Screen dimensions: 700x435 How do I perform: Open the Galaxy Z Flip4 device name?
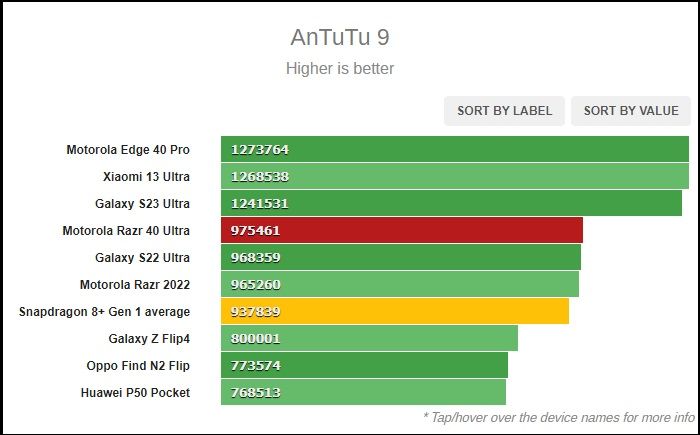click(x=149, y=339)
